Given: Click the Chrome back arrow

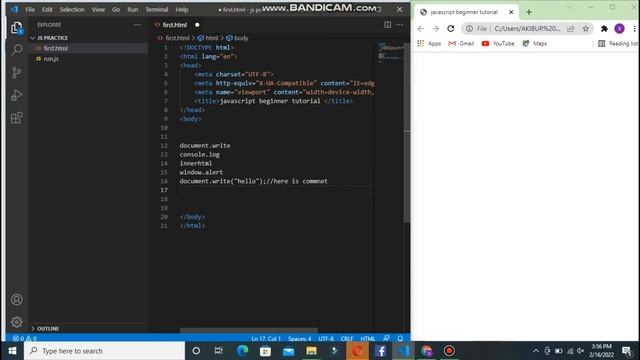Looking at the screenshot, I should (x=421, y=29).
